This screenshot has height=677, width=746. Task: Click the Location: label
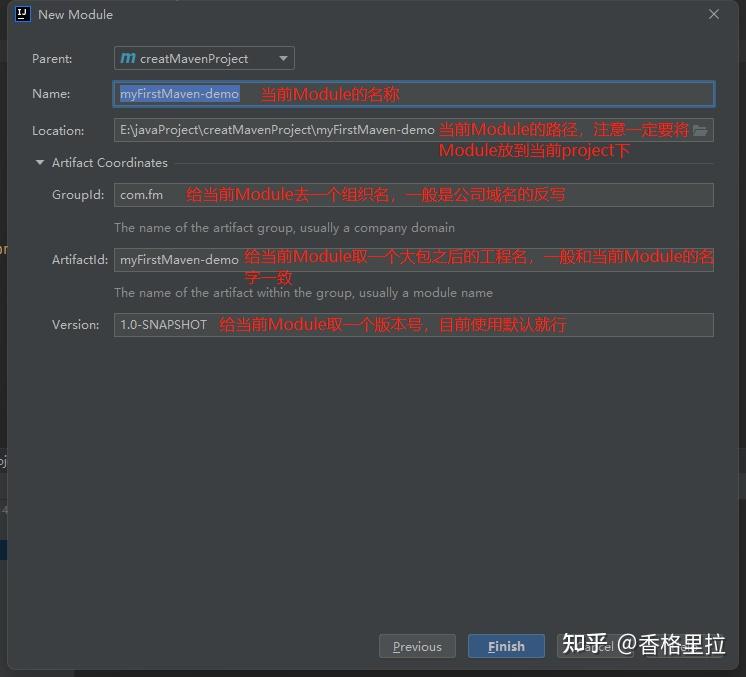coord(58,131)
